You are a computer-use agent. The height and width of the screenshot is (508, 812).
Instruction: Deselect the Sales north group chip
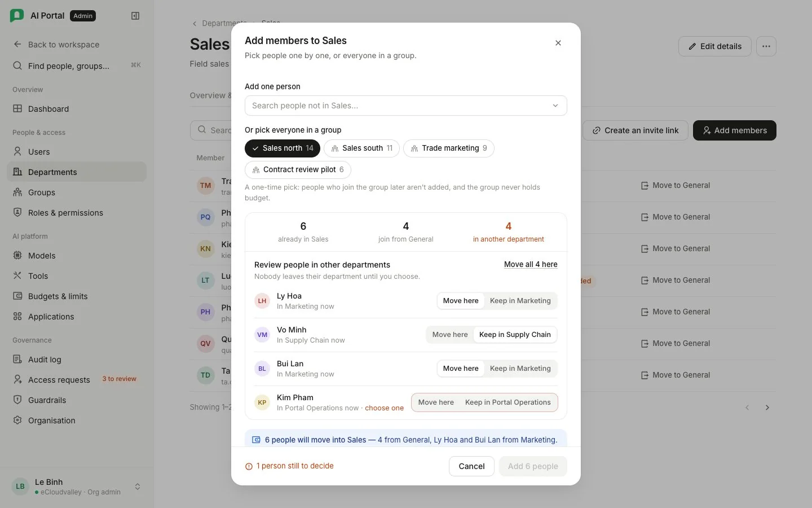(283, 148)
